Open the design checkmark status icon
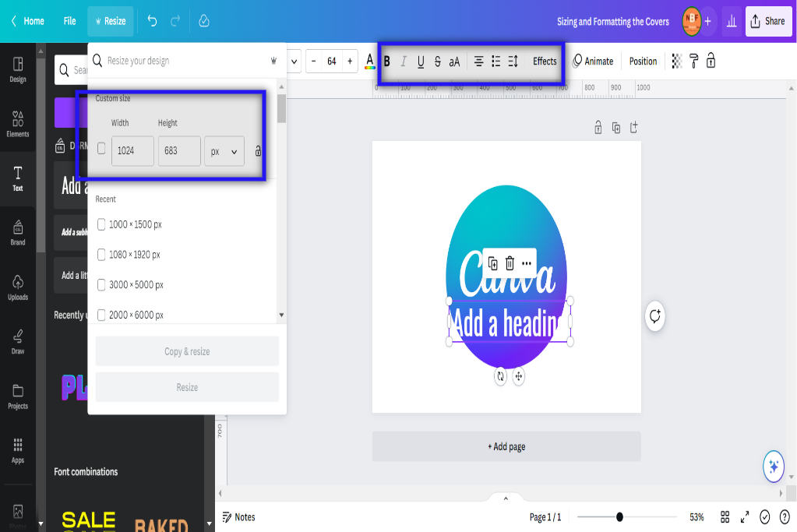The image size is (797, 532). point(764,517)
